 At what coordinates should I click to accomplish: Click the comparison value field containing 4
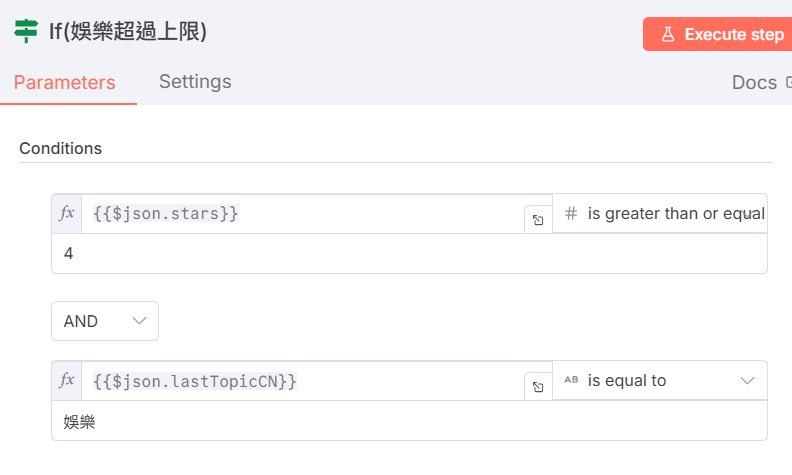pyautogui.click(x=400, y=254)
